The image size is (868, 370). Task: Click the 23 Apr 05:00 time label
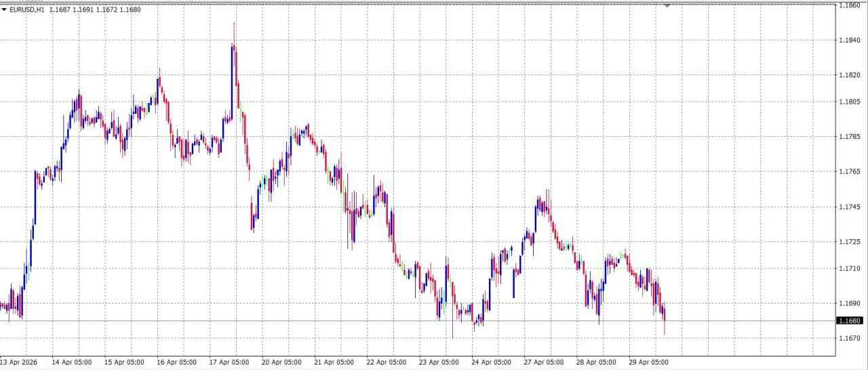439,363
